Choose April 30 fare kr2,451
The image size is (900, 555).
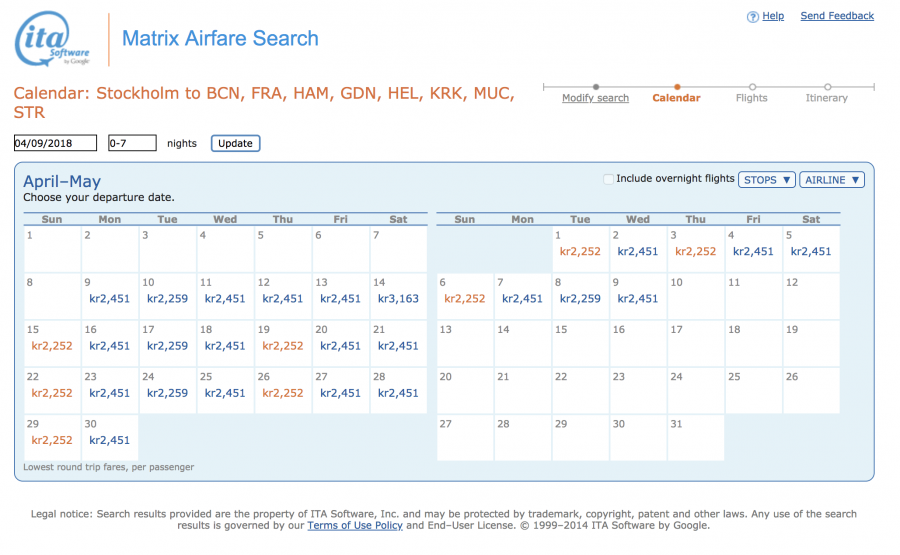point(109,440)
